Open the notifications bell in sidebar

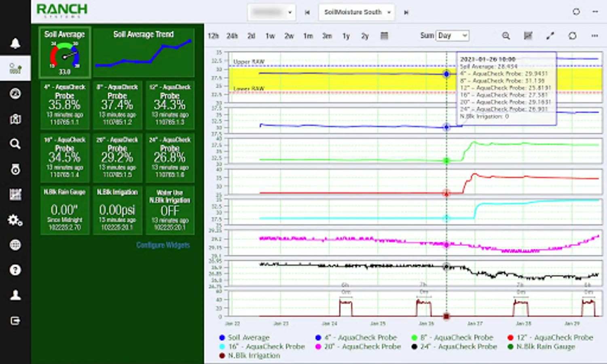pos(15,43)
